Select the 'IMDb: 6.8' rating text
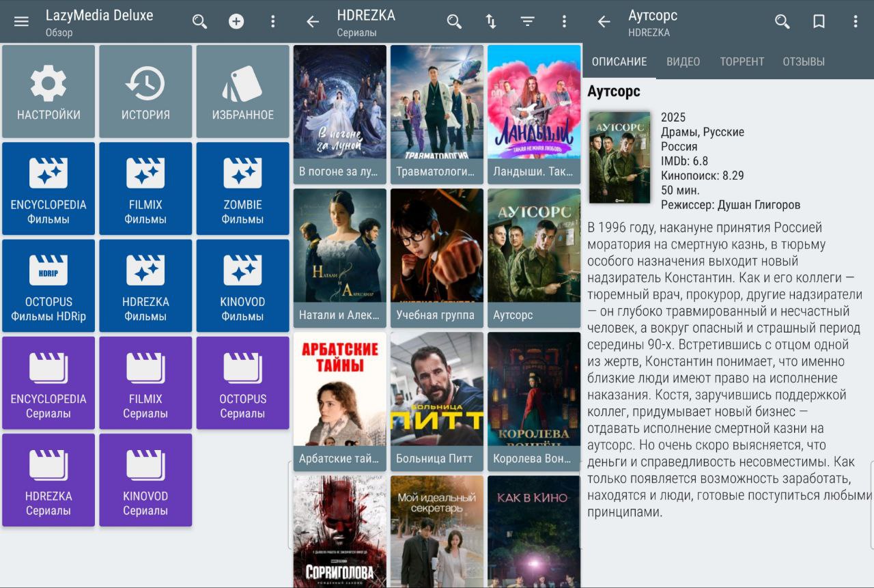Image resolution: width=874 pixels, height=588 pixels. [684, 161]
